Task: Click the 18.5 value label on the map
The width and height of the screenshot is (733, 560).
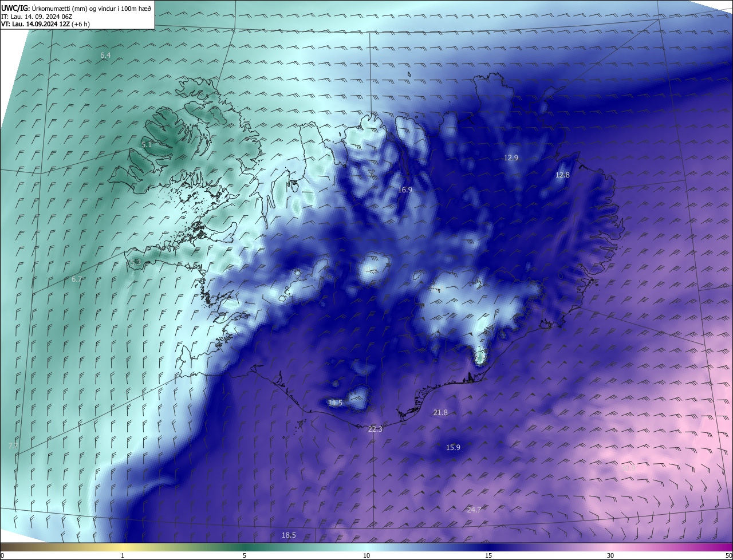Action: (289, 535)
